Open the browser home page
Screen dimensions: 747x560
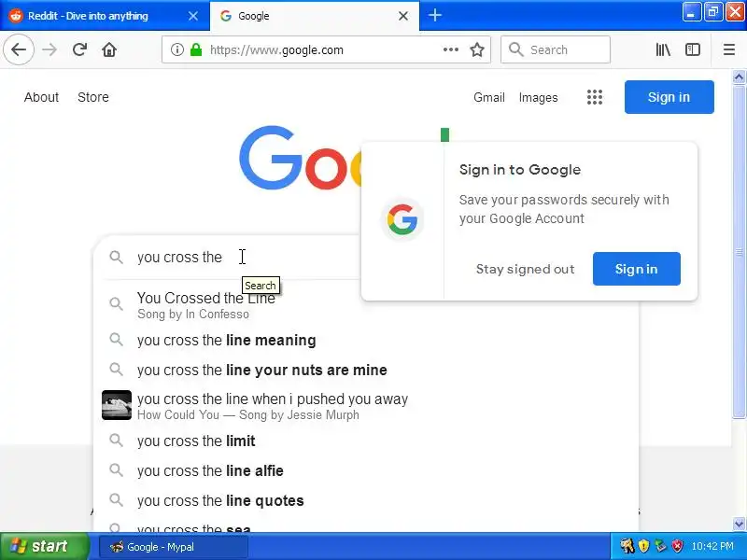pos(109,49)
